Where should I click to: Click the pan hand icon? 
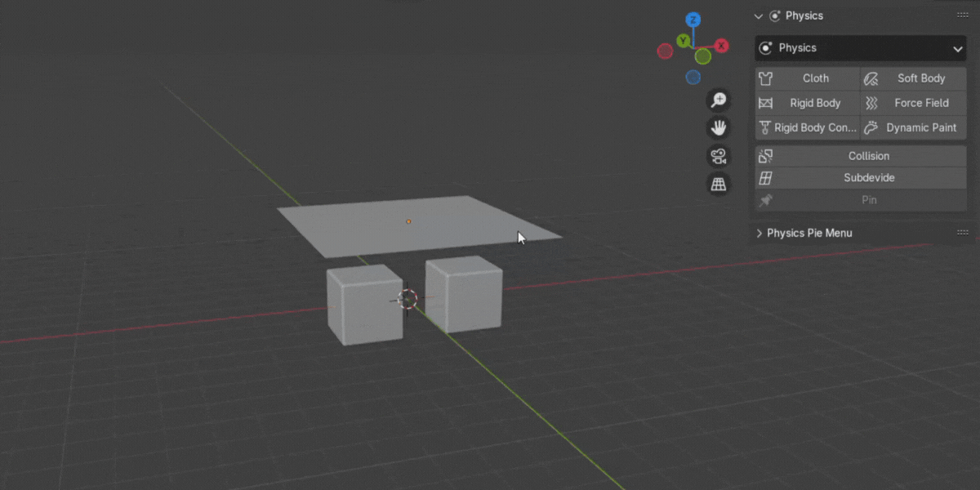[719, 128]
